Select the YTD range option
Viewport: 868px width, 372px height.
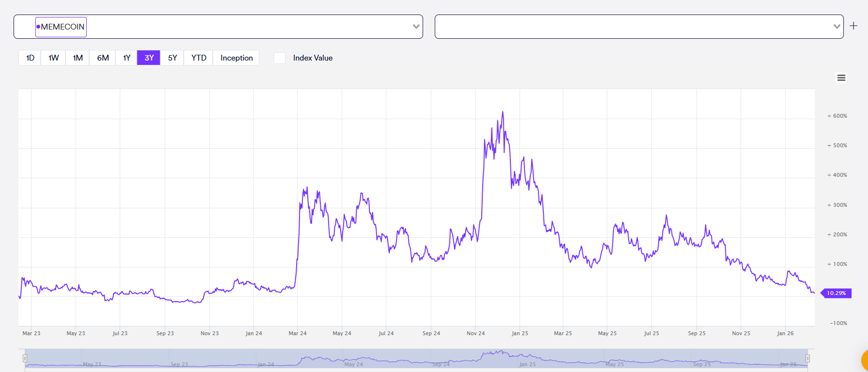click(x=199, y=58)
